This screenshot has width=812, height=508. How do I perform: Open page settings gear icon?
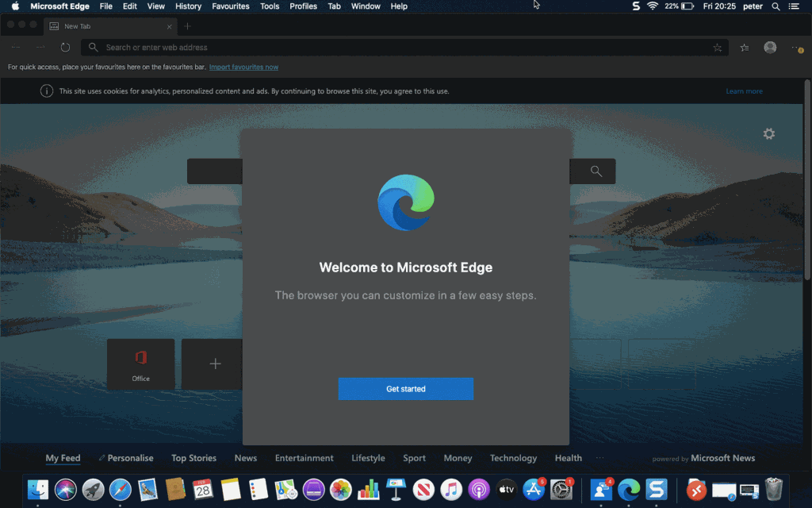point(768,134)
